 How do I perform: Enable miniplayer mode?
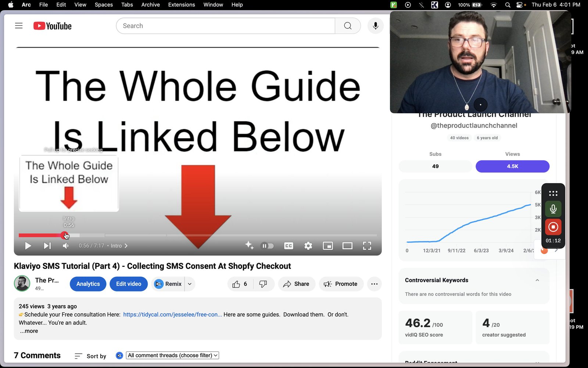pyautogui.click(x=328, y=246)
